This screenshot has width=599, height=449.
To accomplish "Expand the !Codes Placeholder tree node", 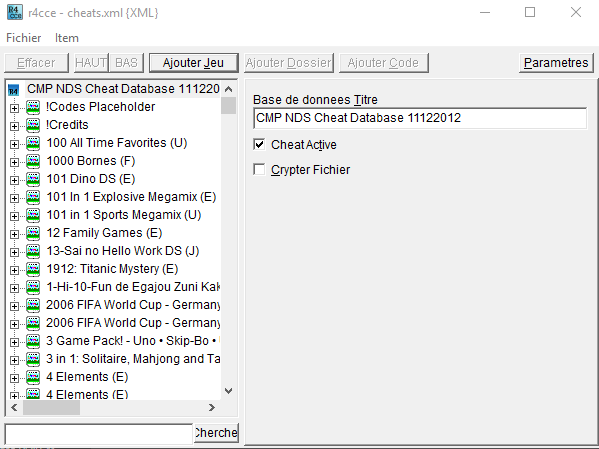I will click(x=14, y=108).
